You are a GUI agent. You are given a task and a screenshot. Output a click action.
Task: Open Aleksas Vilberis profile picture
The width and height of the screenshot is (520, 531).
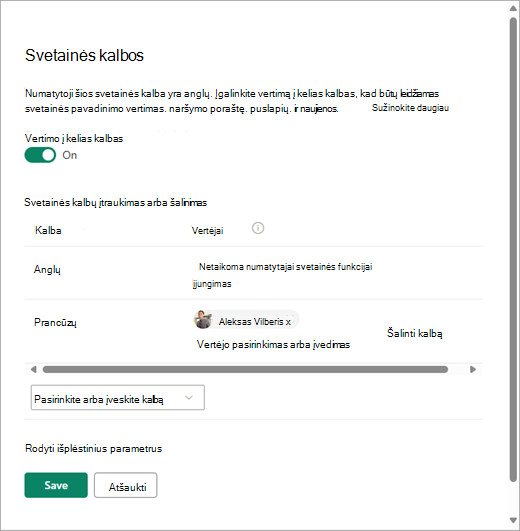click(203, 319)
